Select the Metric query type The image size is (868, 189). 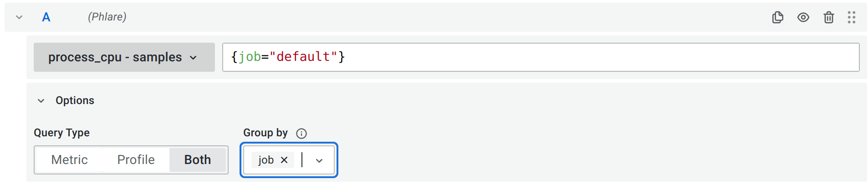click(x=69, y=160)
